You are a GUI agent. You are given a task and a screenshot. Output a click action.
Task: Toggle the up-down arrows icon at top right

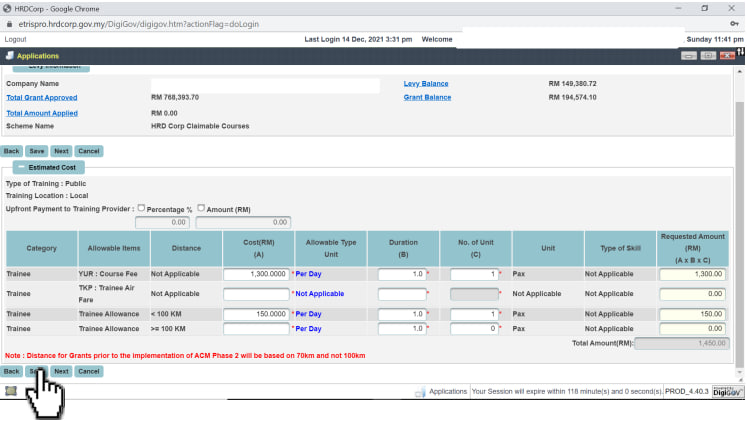click(x=741, y=51)
